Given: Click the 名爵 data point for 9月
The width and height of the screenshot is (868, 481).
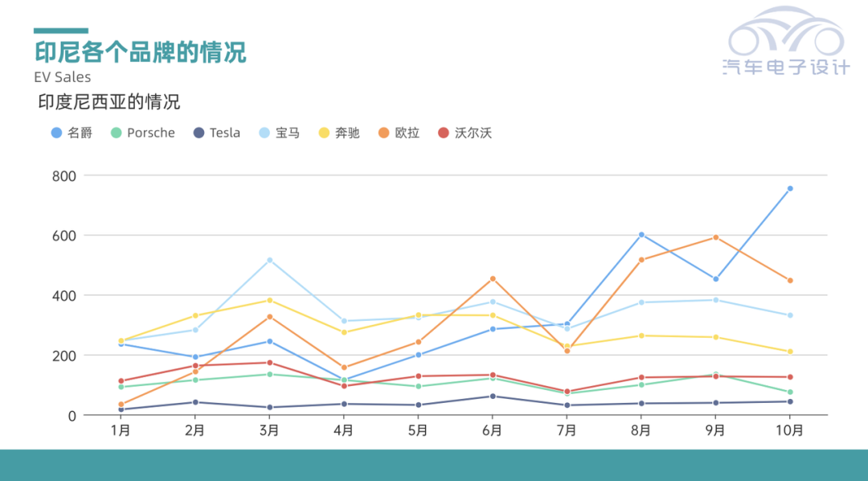Looking at the screenshot, I should 716,279.
